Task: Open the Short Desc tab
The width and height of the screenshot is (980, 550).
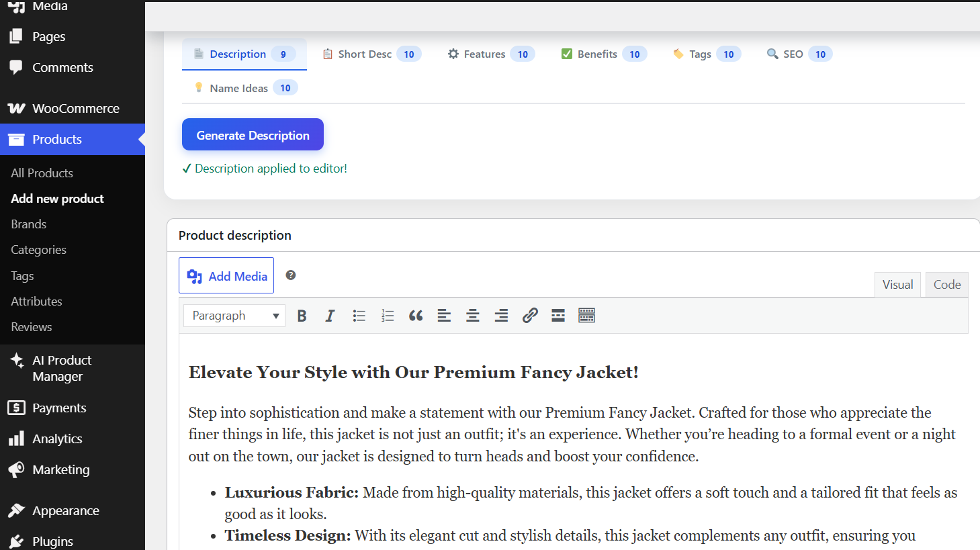Action: click(371, 54)
